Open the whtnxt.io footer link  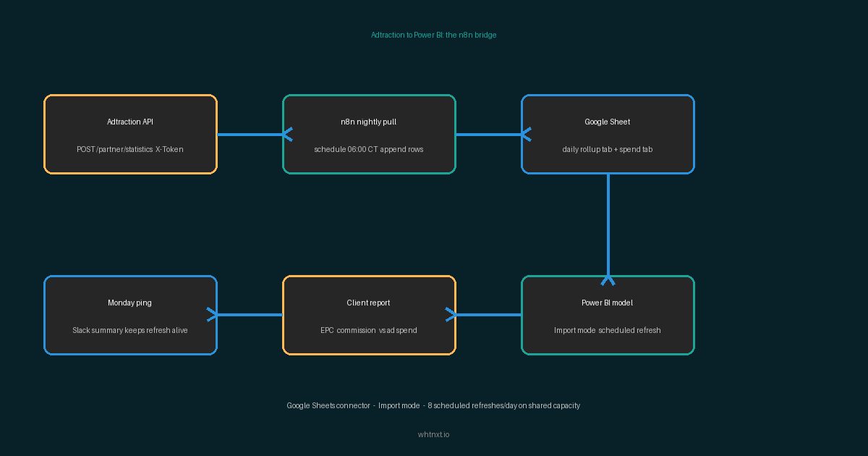pyautogui.click(x=433, y=434)
